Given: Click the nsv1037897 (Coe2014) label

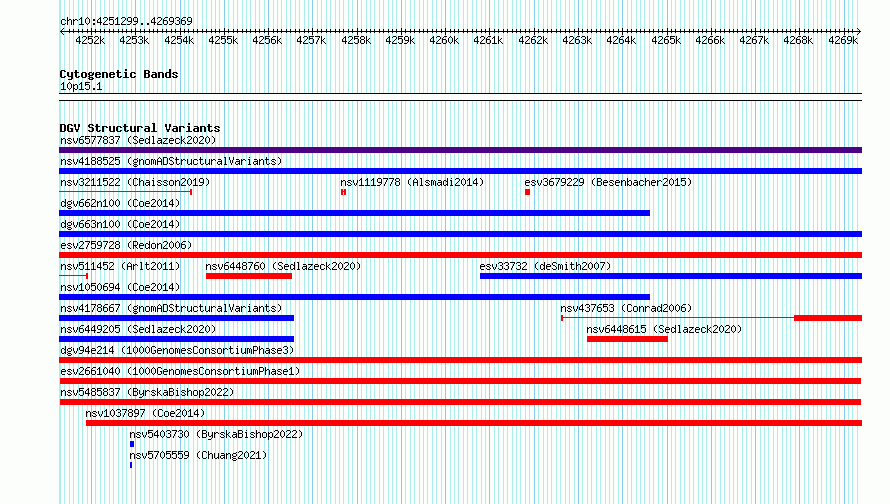Looking at the screenshot, I should tap(145, 413).
